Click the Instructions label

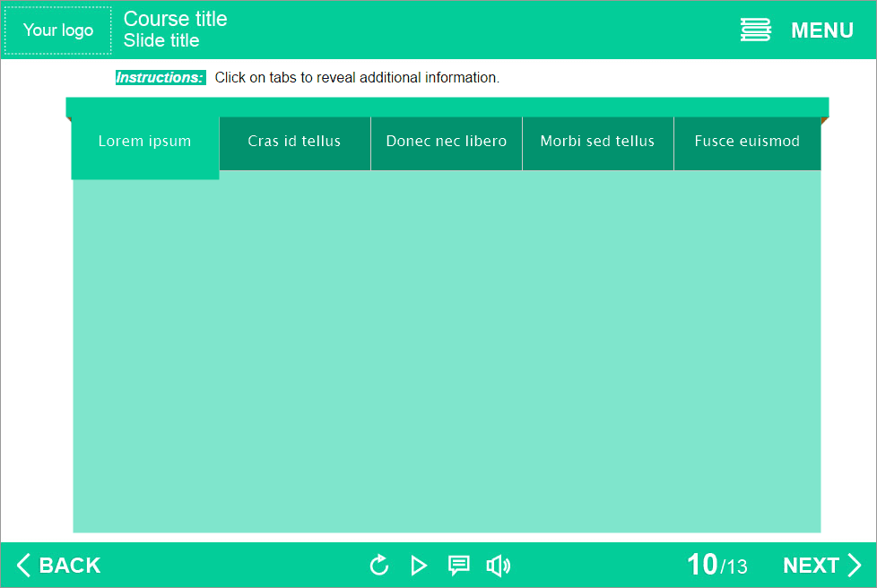pyautogui.click(x=160, y=78)
